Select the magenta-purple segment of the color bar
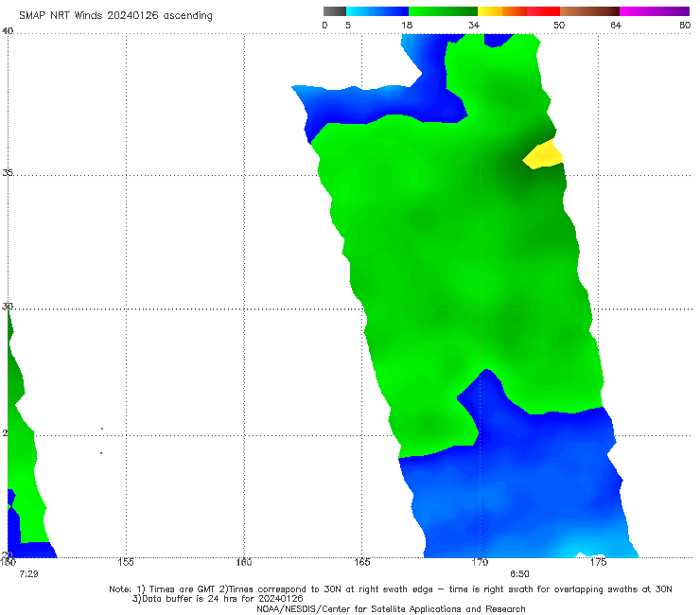This screenshot has height=615, width=700. coord(655,11)
